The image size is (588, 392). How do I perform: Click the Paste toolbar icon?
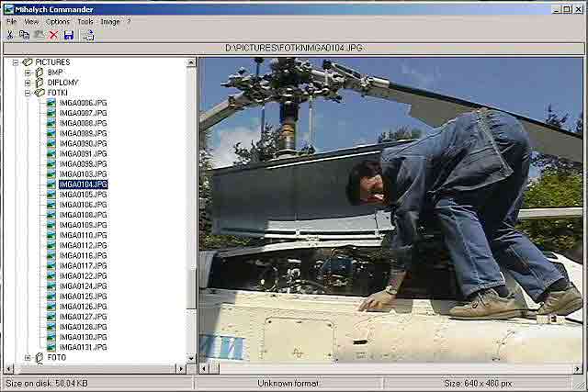(x=39, y=35)
